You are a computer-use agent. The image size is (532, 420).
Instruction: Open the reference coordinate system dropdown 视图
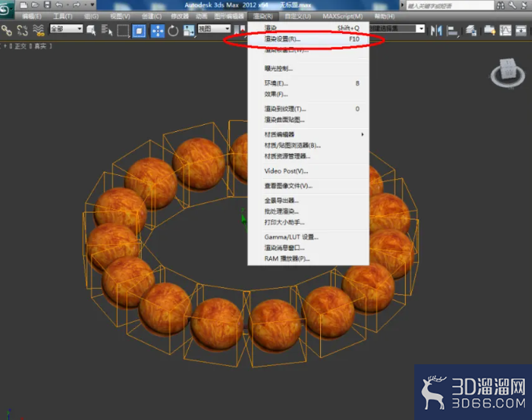tap(213, 29)
